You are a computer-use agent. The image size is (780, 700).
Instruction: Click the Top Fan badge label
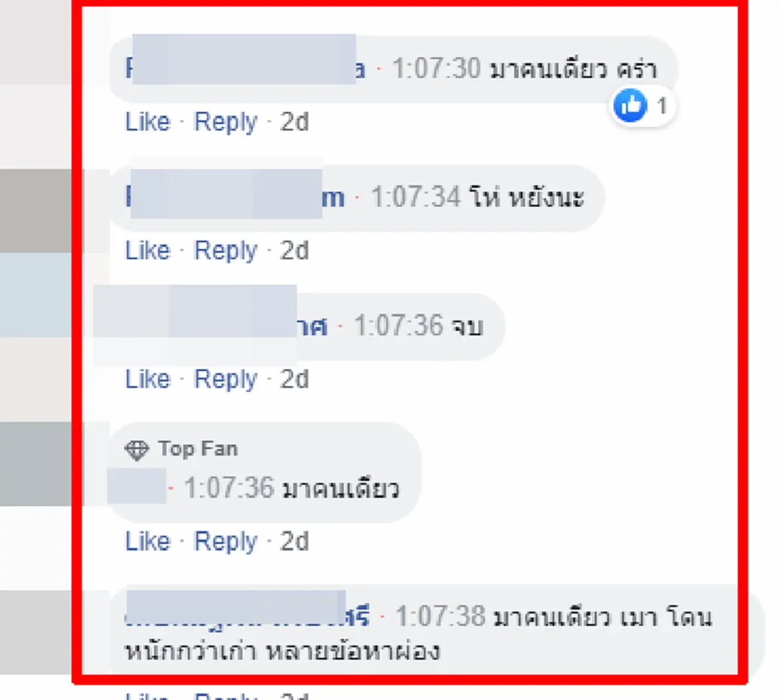click(197, 448)
